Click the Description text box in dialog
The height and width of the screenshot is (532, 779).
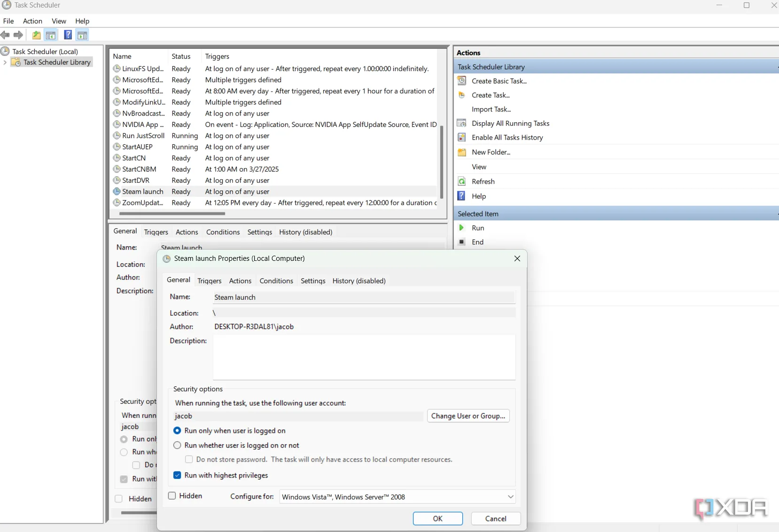pos(364,357)
